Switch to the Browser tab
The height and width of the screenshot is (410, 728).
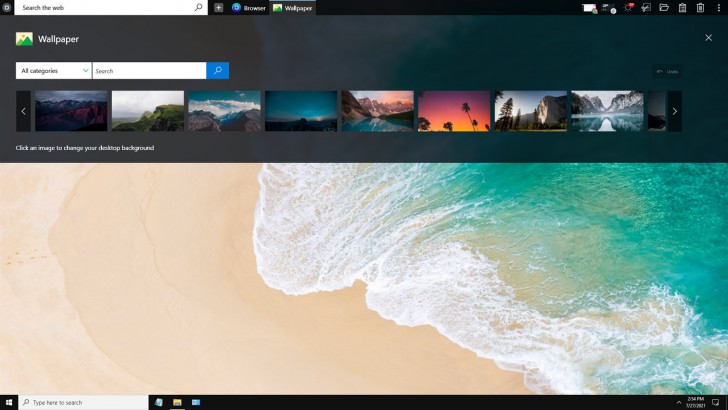click(249, 8)
